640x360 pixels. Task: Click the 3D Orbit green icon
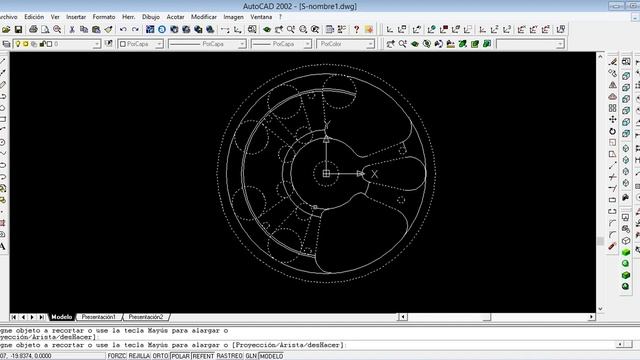point(415,44)
